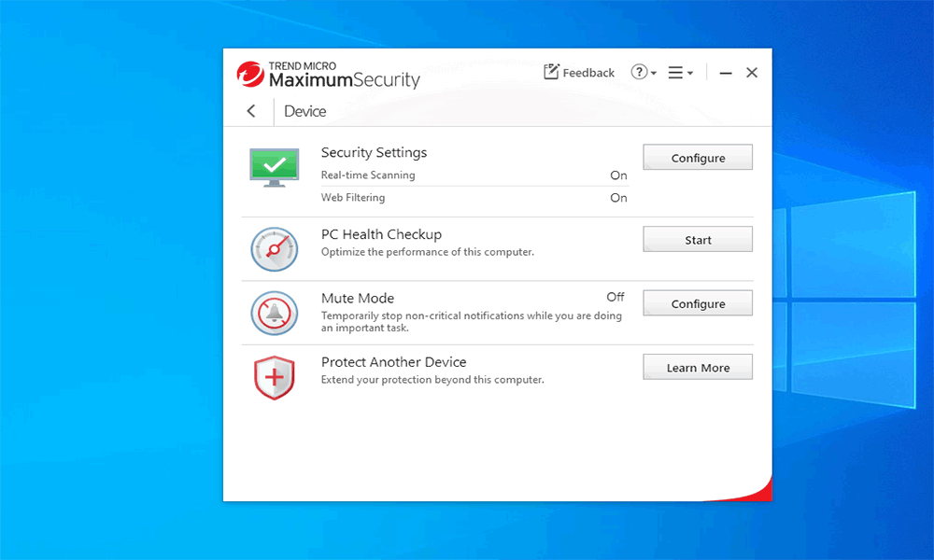This screenshot has height=560, width=934.
Task: Click the MaximumSecurity product name text
Action: pyautogui.click(x=345, y=80)
